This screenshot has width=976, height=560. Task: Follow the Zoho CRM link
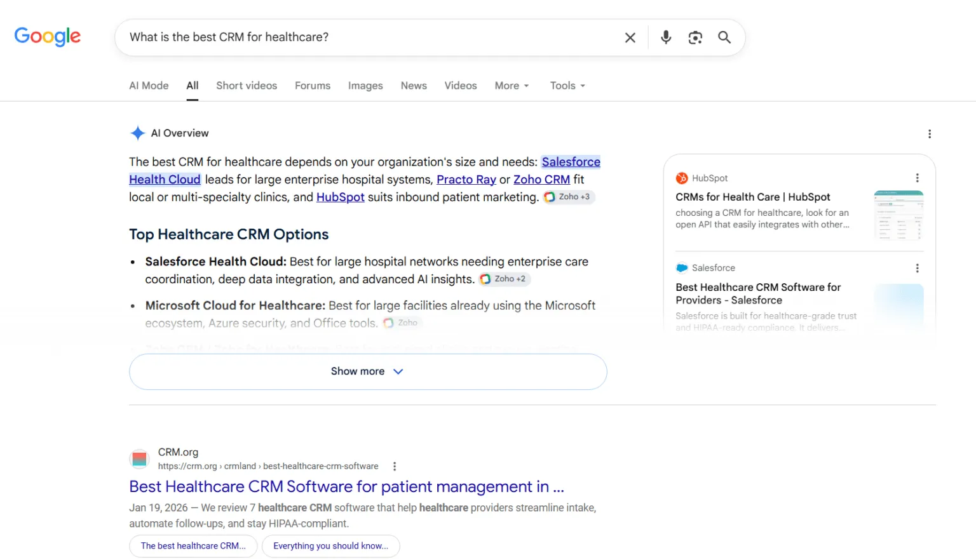(541, 180)
